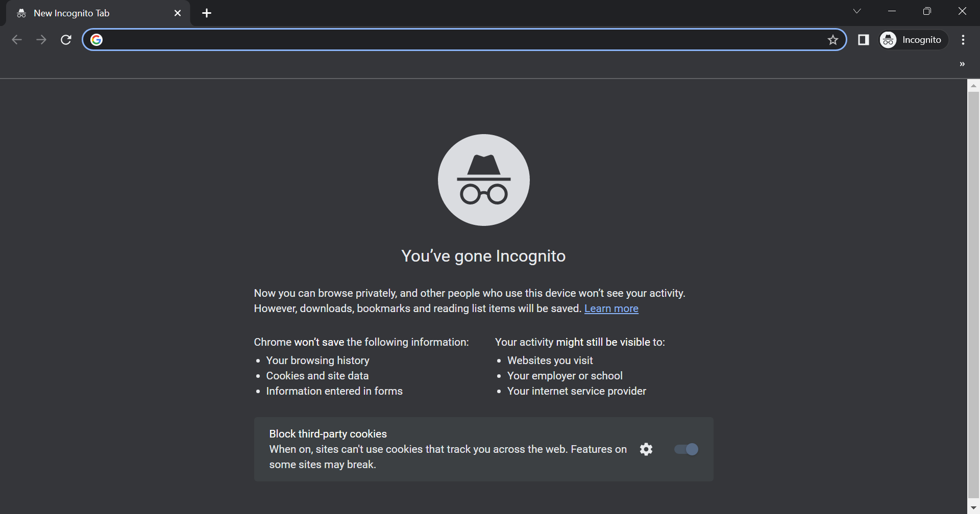Click the browser back arrow
Viewport: 980px width, 514px height.
coord(17,40)
